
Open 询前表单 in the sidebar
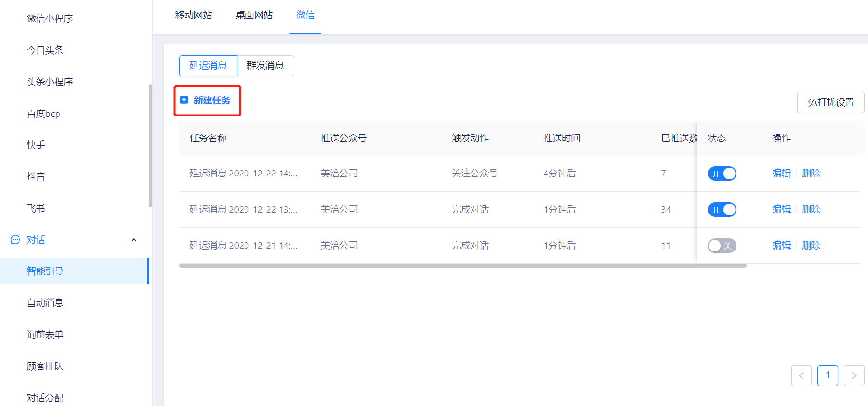click(x=45, y=334)
